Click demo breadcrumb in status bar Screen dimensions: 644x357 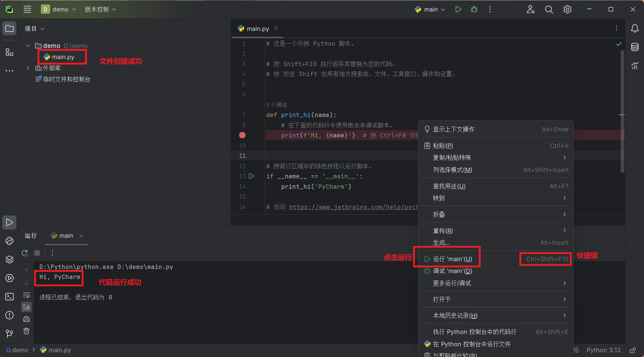pyautogui.click(x=17, y=350)
